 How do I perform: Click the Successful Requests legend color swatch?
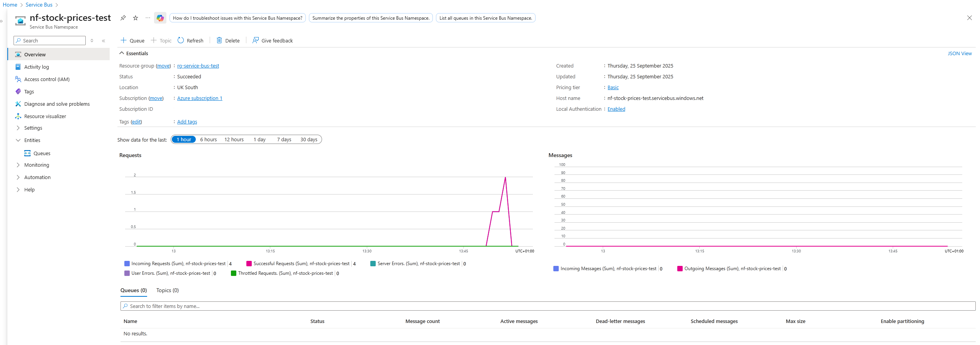point(249,264)
